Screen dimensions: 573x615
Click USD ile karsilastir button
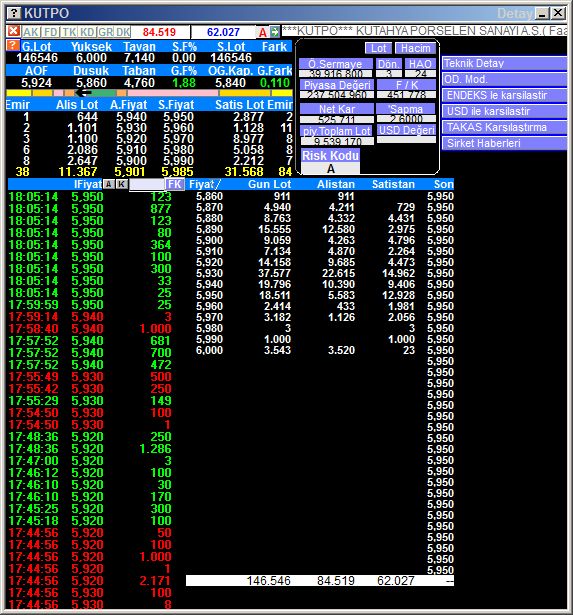click(x=504, y=111)
